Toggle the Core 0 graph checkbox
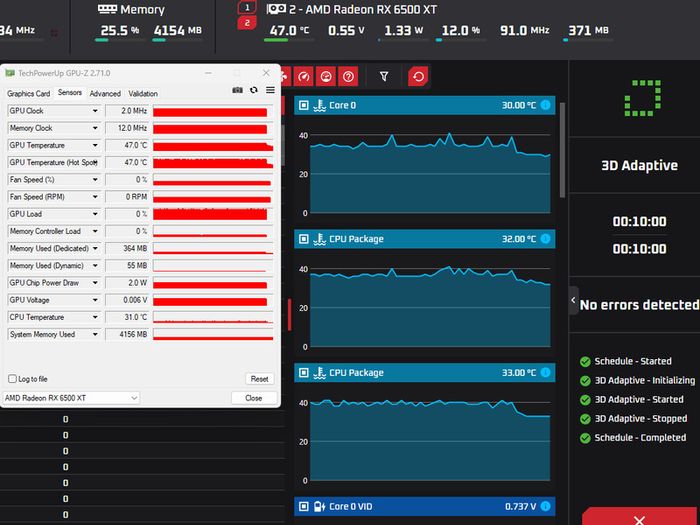Viewport: 700px width, 525px height. click(x=304, y=105)
